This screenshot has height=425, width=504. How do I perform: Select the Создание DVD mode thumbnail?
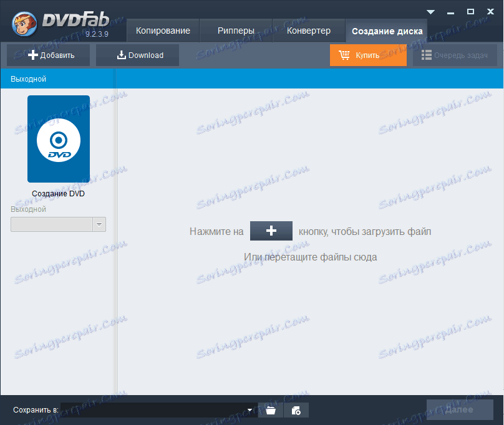[59, 139]
